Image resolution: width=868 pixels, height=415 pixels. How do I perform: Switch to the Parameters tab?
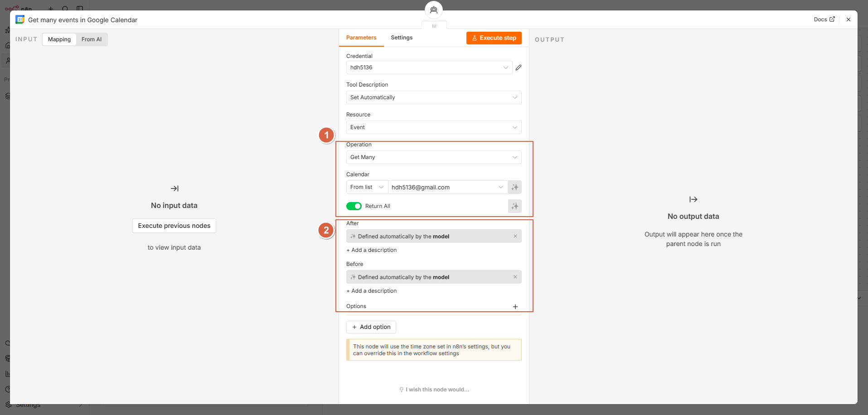point(361,38)
